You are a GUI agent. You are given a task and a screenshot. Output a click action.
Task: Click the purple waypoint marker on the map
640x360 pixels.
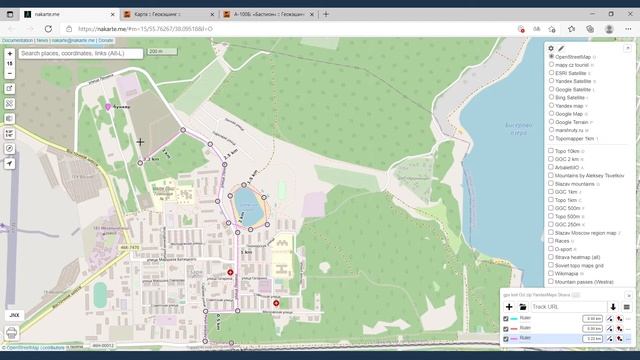tap(108, 107)
